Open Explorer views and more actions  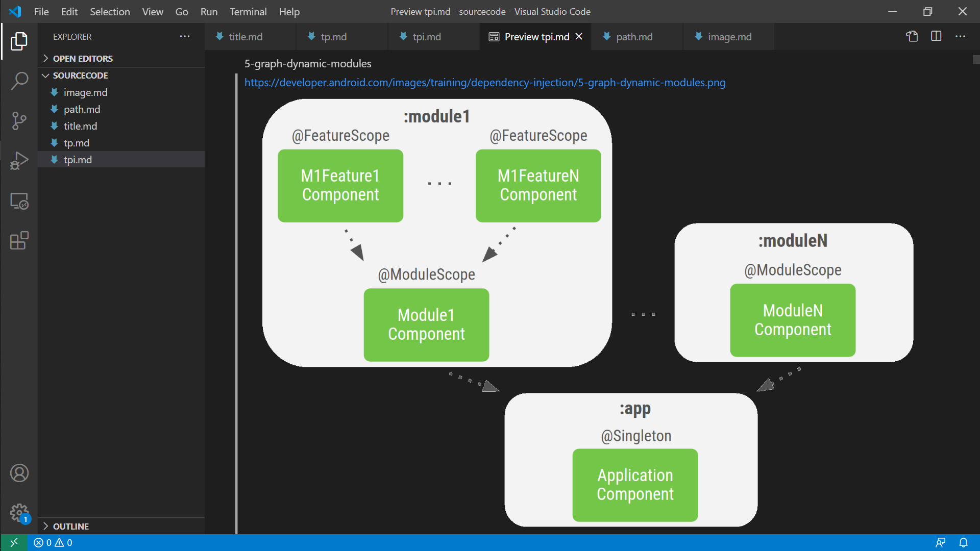pos(185,36)
